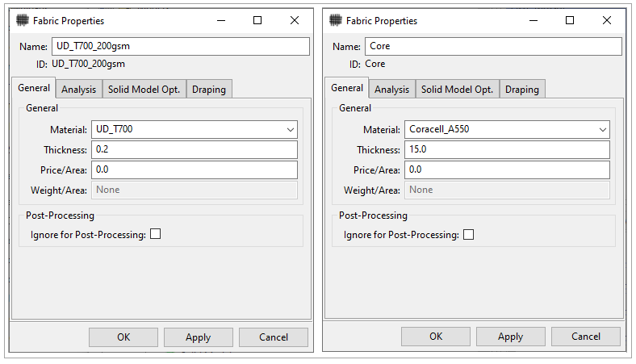Click fabric icon in UD_T700_200gsm dialog title
This screenshot has height=364, width=636.
(x=23, y=21)
